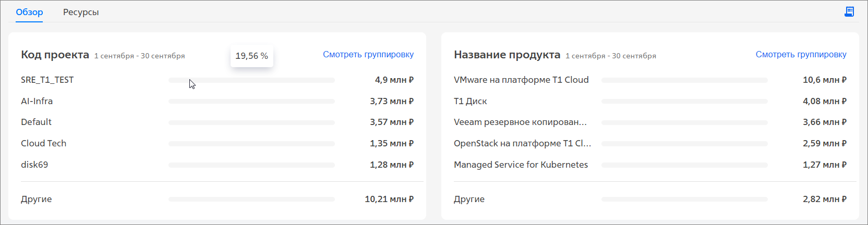Viewport: 868px width, 225px height.
Task: Select the disk69 project label
Action: click(34, 165)
